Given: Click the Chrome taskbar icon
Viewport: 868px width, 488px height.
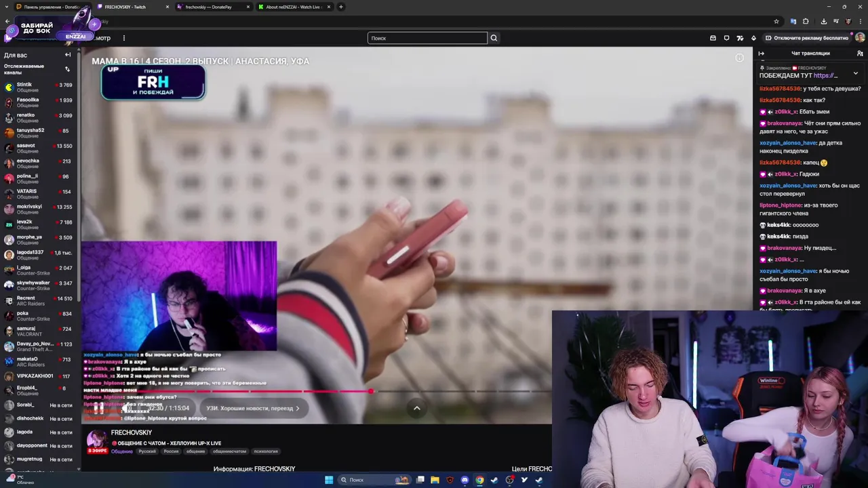Looking at the screenshot, I should [479, 480].
